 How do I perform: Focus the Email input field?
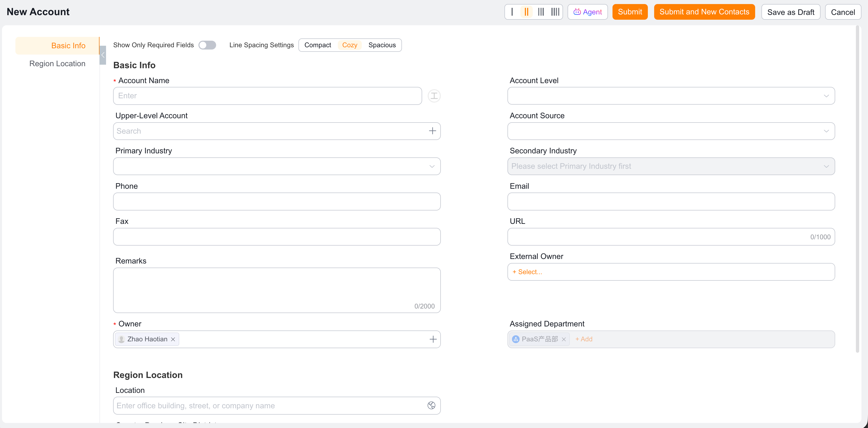[671, 201]
